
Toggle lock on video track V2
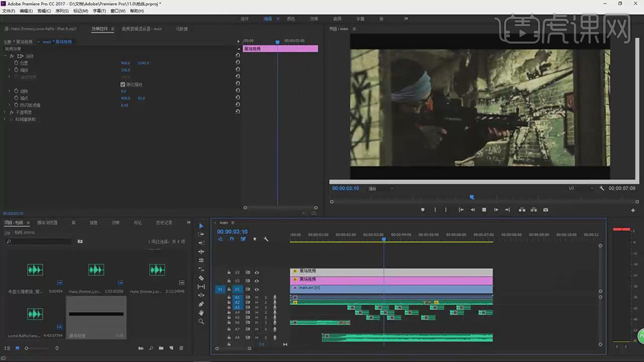coord(229,281)
